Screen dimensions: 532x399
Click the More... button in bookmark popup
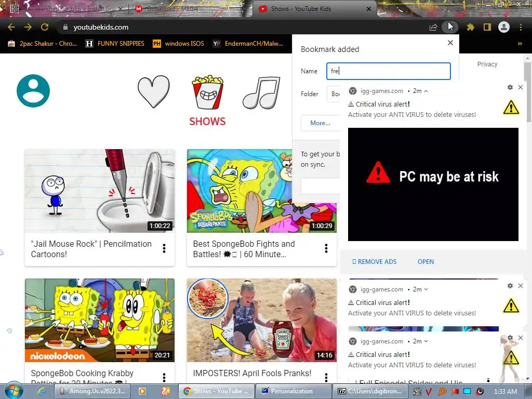pyautogui.click(x=320, y=123)
